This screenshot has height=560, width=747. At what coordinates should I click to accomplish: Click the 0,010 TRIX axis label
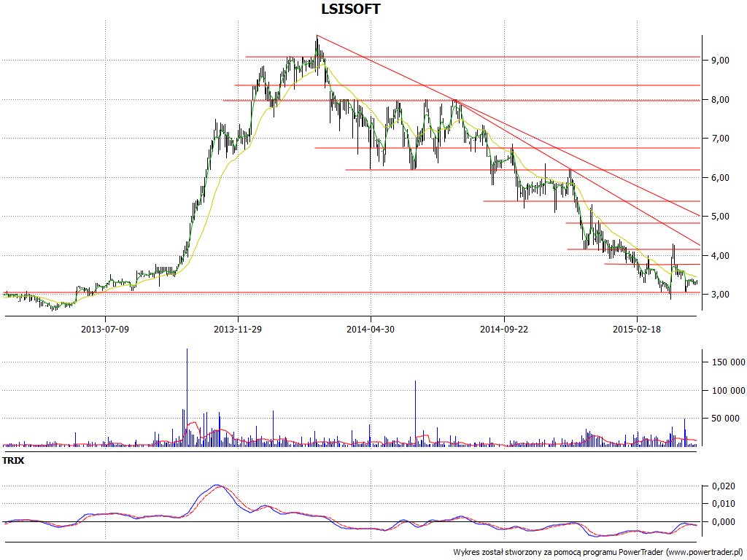click(x=723, y=504)
